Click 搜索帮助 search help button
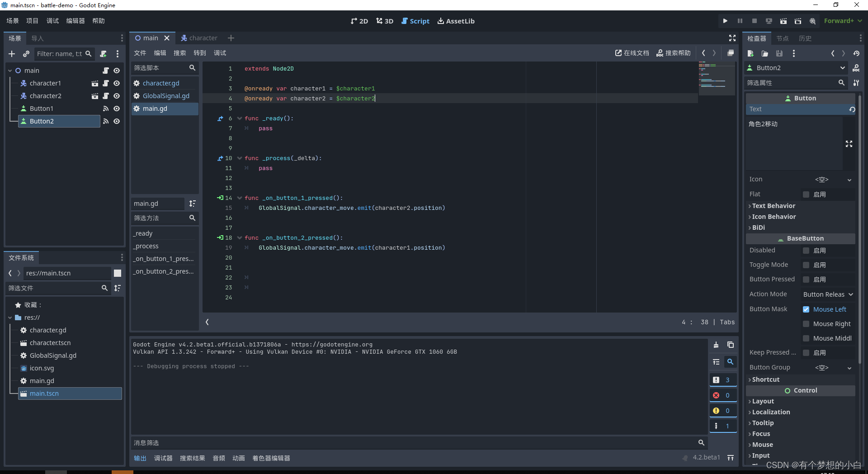The width and height of the screenshot is (868, 474). [673, 53]
